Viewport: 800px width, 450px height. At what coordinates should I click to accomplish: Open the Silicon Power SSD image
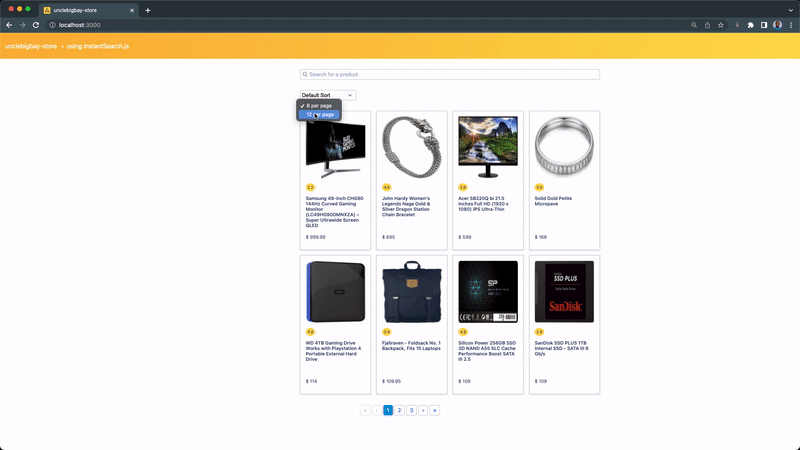488,292
